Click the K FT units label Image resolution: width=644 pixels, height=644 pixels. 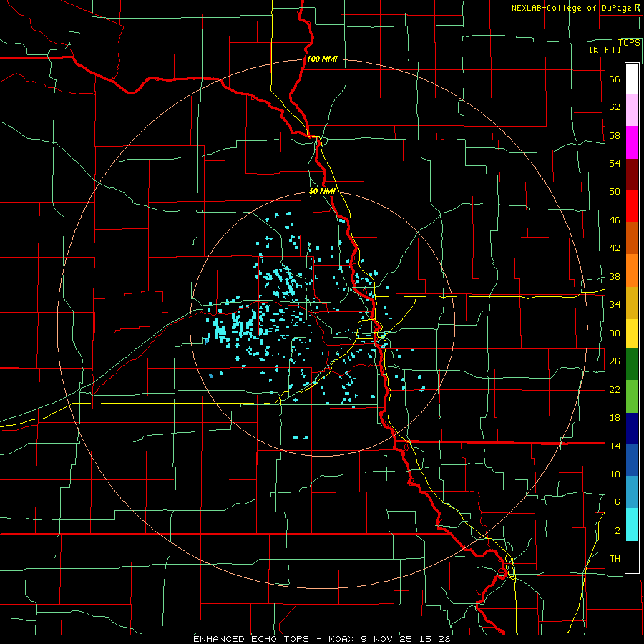[605, 49]
